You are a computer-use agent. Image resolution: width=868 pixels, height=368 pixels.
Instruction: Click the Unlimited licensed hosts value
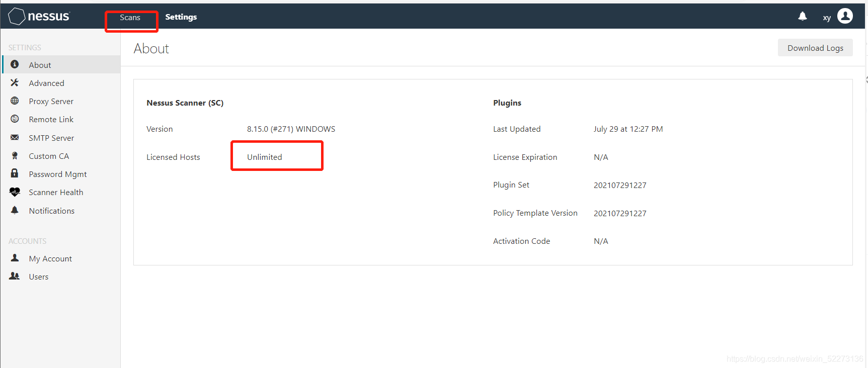point(264,157)
